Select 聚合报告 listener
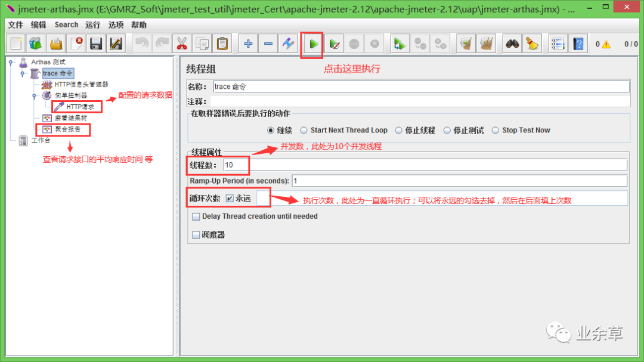 [x=67, y=129]
